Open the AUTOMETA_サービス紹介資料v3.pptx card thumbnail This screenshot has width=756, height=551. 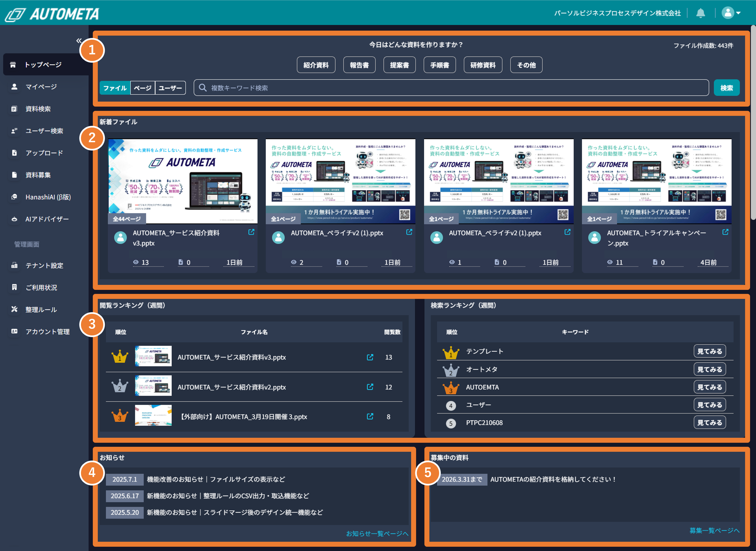(x=183, y=181)
